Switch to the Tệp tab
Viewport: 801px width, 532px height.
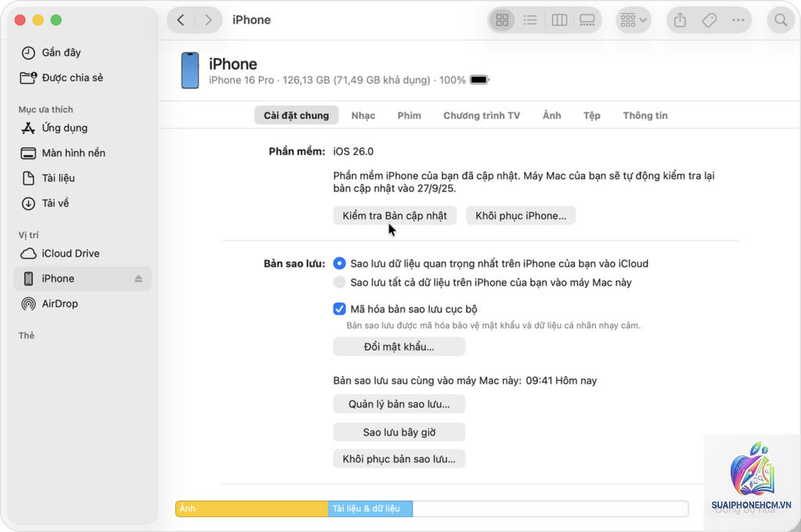click(591, 116)
